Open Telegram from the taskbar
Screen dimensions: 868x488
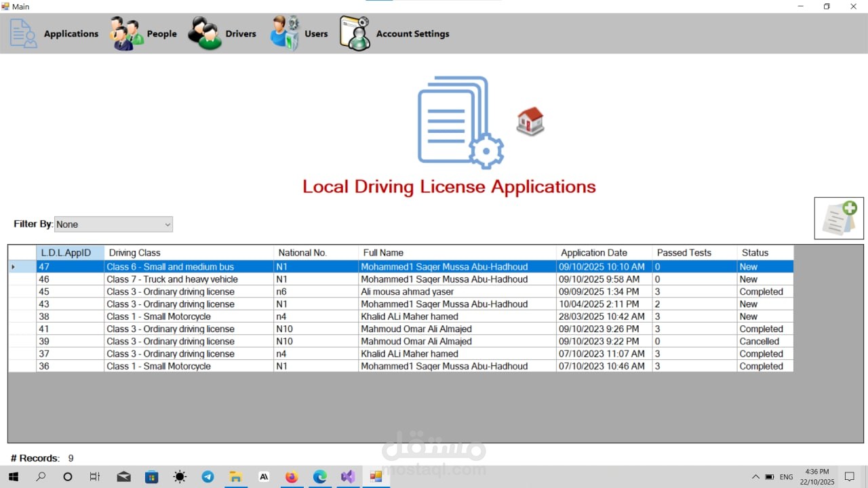[208, 476]
